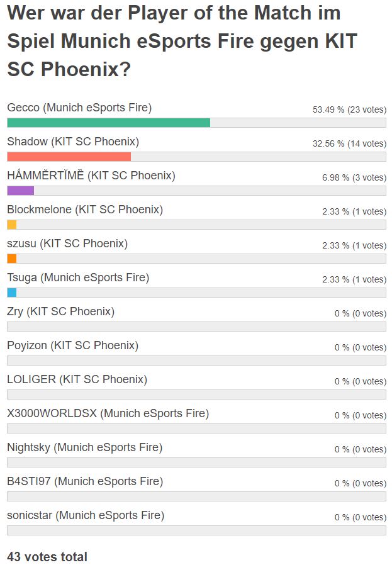Click the Poyizon (KIT SC Phoenix) option
The image size is (392, 565).
72,345
